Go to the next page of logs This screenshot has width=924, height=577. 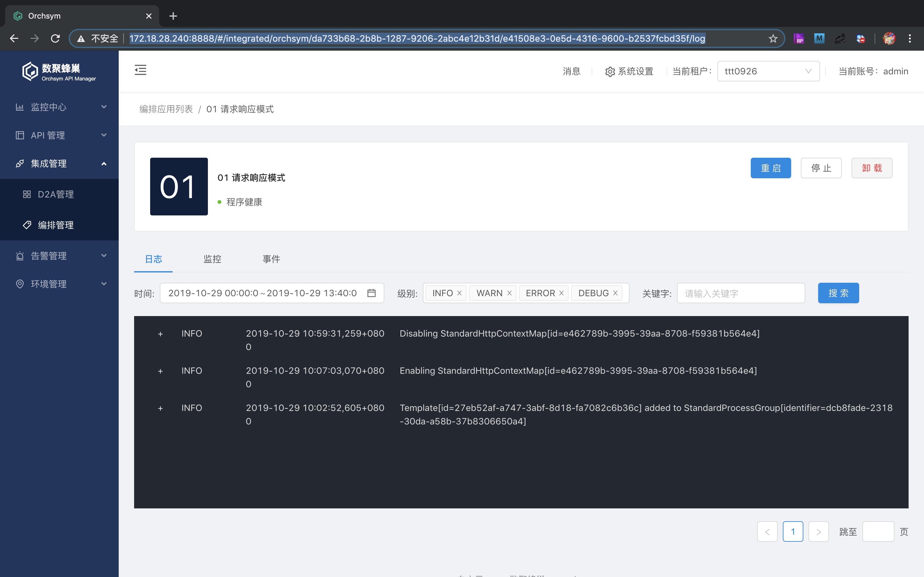point(818,531)
